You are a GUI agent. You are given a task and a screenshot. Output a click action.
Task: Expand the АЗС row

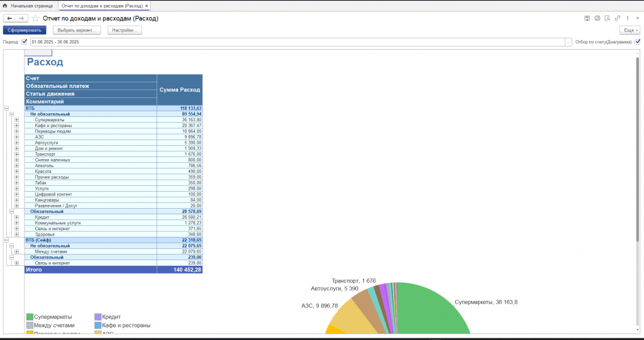pyautogui.click(x=16, y=137)
